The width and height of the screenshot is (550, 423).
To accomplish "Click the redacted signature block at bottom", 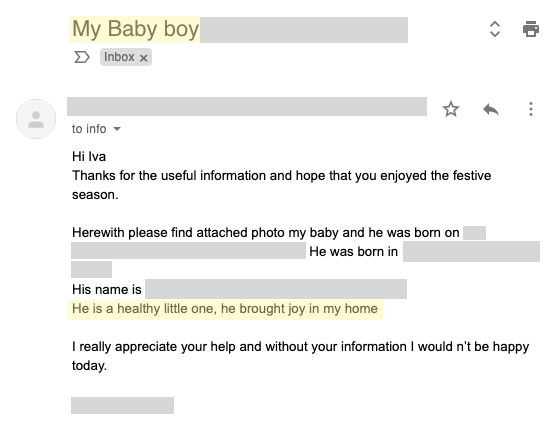I will tap(122, 405).
